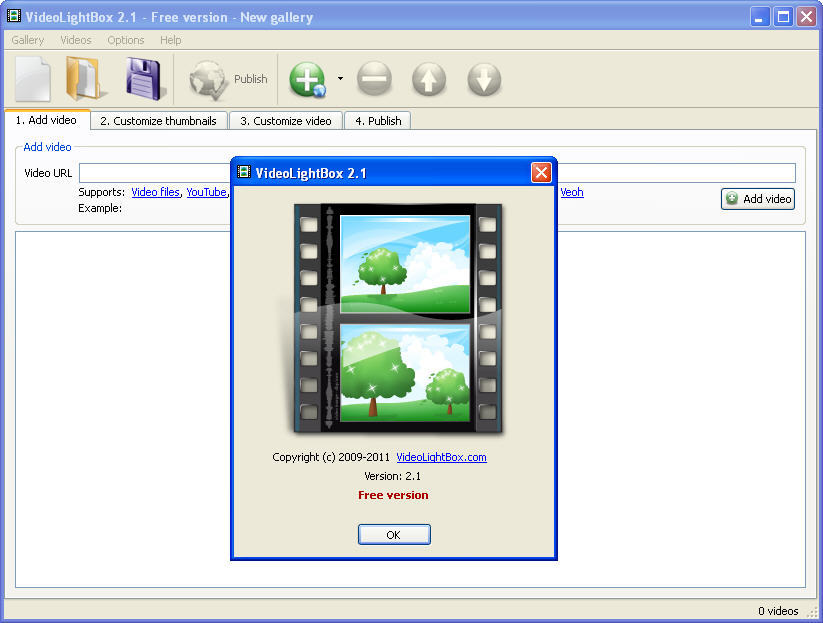Click the filmstrip logo image in dialog
Viewport: 823px width, 623px height.
pos(397,318)
